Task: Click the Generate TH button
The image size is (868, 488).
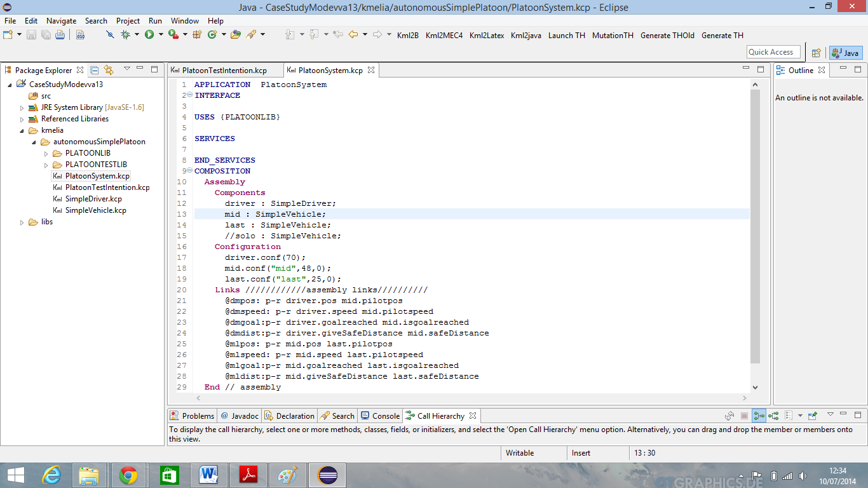Action: pyautogui.click(x=722, y=36)
